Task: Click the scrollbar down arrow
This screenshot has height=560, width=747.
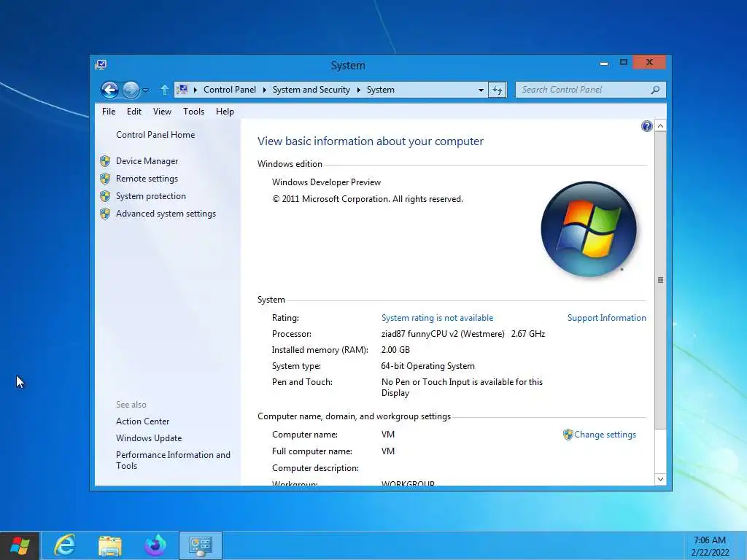Action: click(660, 479)
